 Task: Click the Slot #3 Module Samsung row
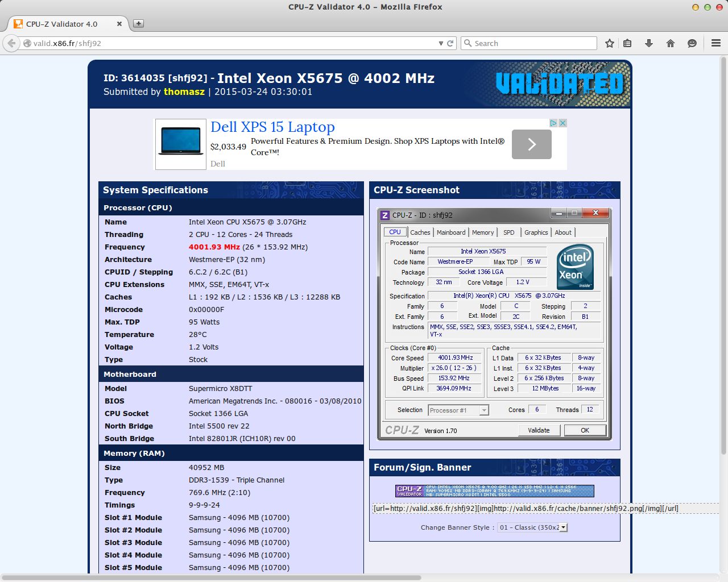pyautogui.click(x=231, y=543)
